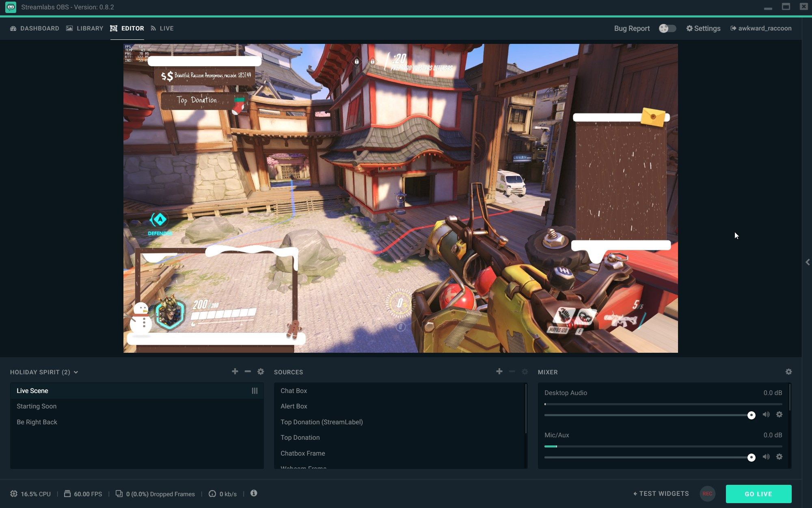This screenshot has width=812, height=508.
Task: Click the Streamlabs OBS logo icon
Action: pyautogui.click(x=10, y=7)
